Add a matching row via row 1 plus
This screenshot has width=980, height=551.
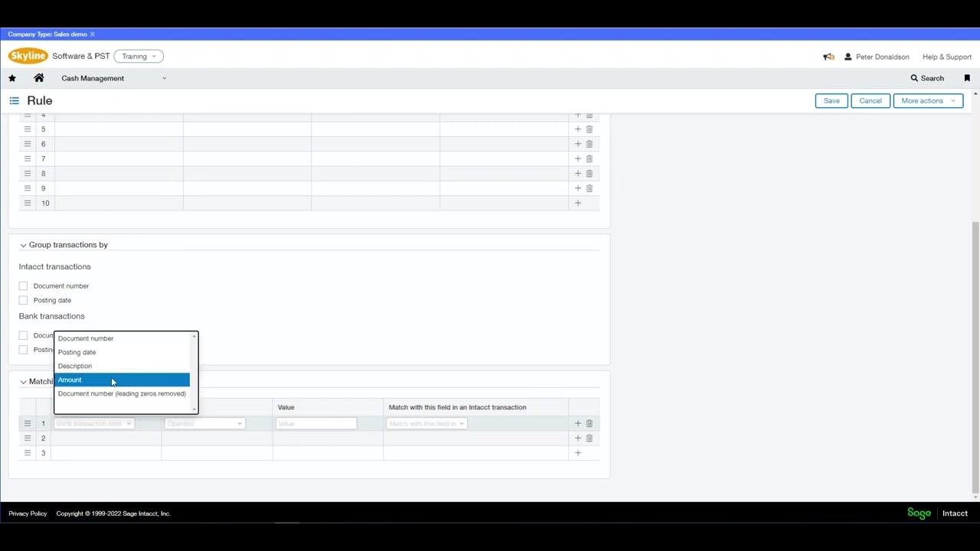[578, 423]
